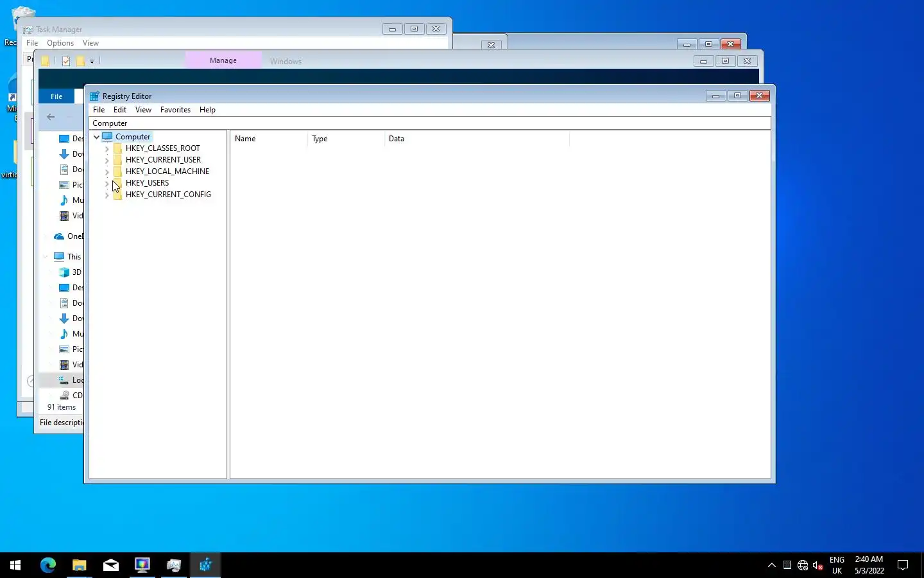
Task: Select the Computer label in registry tree
Action: click(x=133, y=137)
